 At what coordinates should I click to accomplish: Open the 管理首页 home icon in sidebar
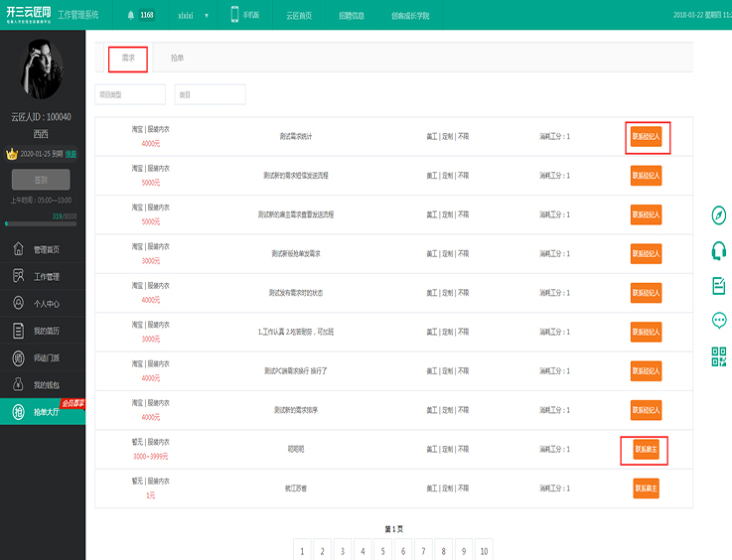(18, 249)
